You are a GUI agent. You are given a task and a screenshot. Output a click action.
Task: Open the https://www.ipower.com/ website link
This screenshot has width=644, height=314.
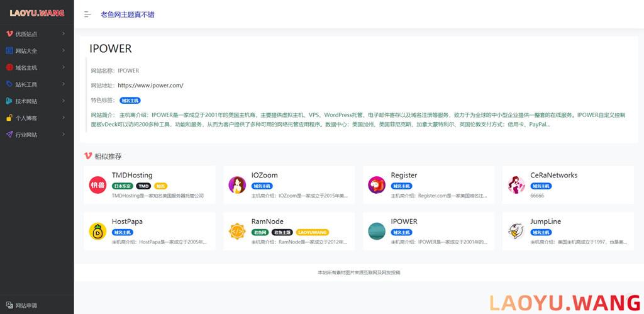(150, 86)
